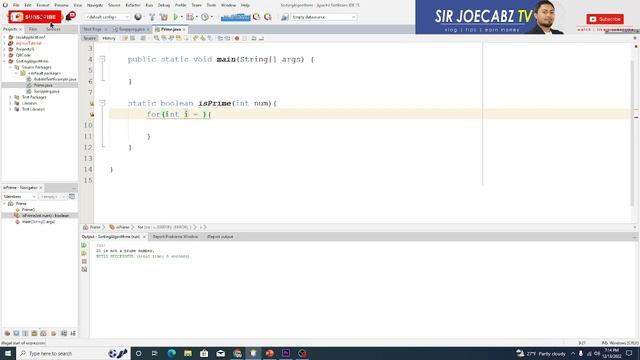The height and width of the screenshot is (360, 640).
Task: Open the Empty datasource dropdown
Action: pos(324,17)
